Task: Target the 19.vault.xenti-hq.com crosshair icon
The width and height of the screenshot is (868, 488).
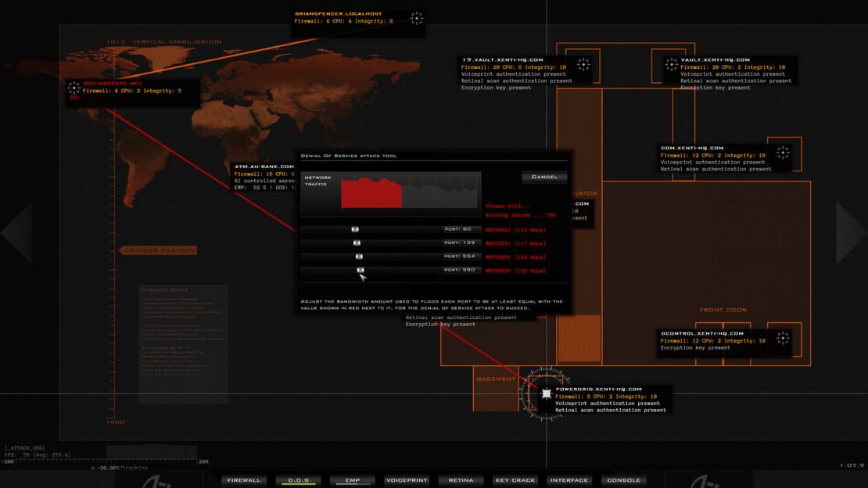Action: (x=583, y=65)
